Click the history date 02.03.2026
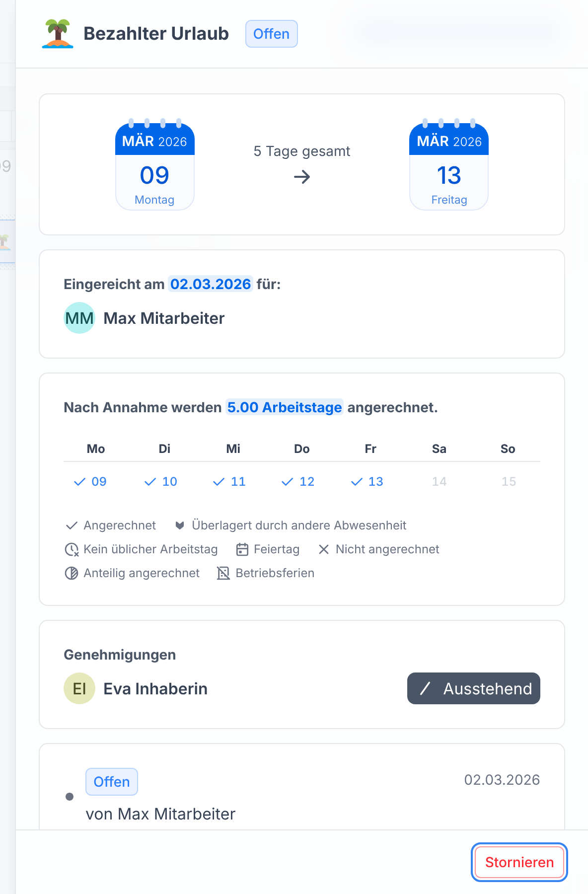Viewport: 588px width, 894px height. point(502,780)
